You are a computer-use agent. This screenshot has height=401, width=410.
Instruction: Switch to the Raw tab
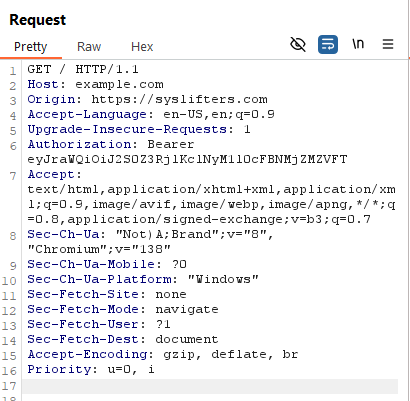[x=89, y=47]
